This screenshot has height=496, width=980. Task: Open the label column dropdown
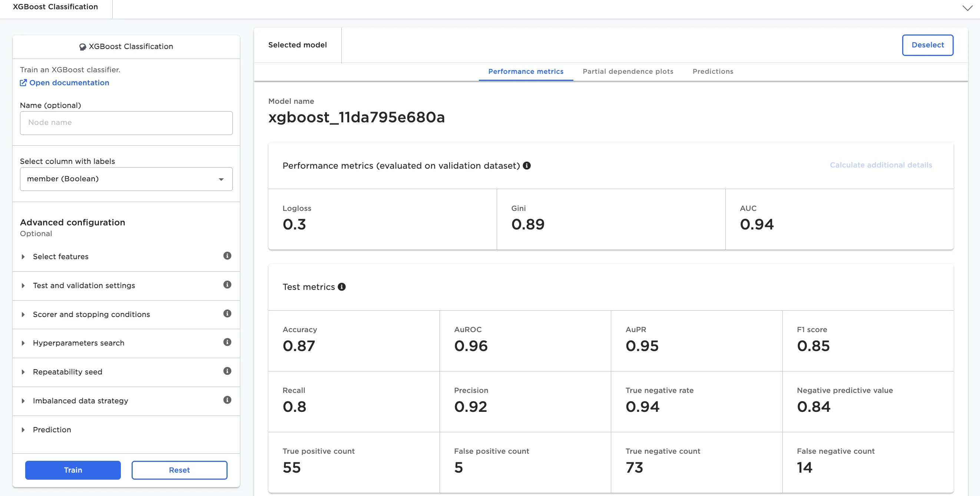pyautogui.click(x=126, y=179)
